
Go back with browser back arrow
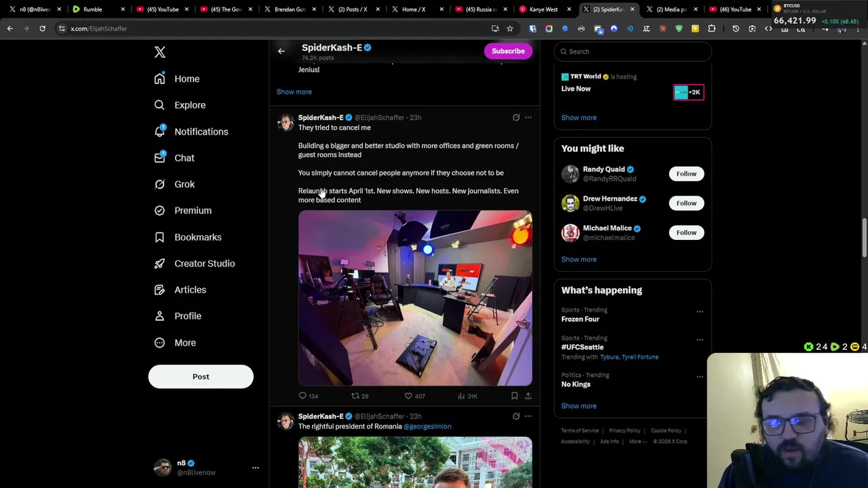tap(10, 28)
